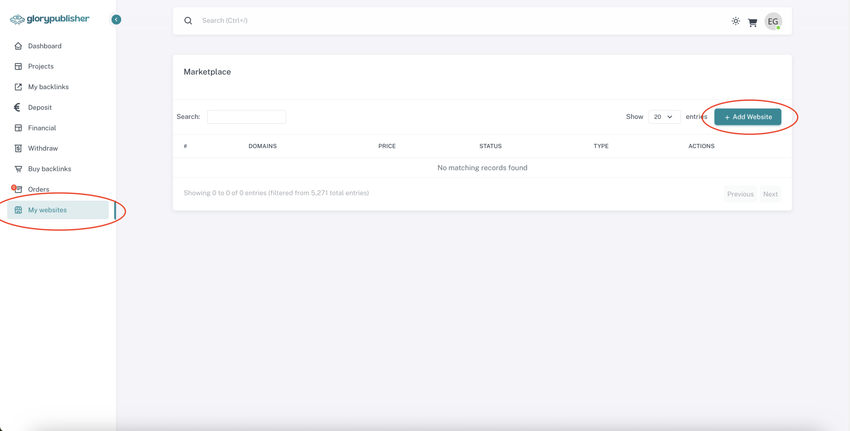Open the shopping cart in the top bar
Image resolution: width=850 pixels, height=431 pixels.
click(752, 22)
